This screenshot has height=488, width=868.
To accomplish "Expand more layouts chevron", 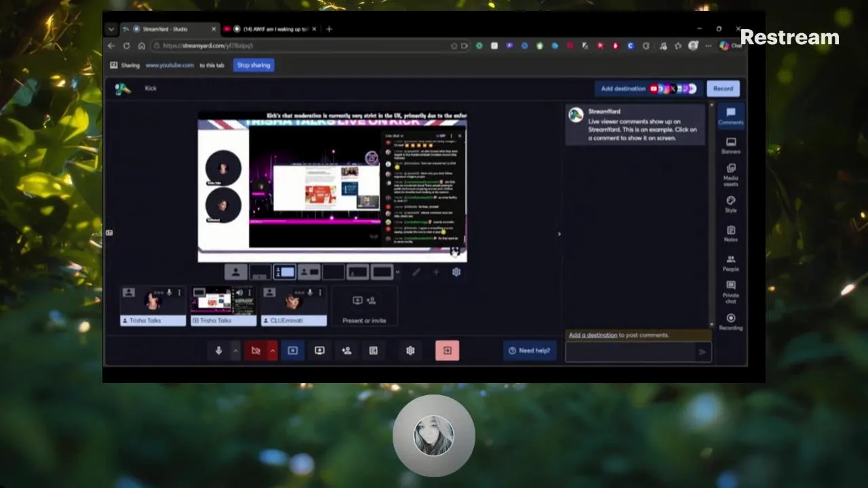I will (x=398, y=272).
